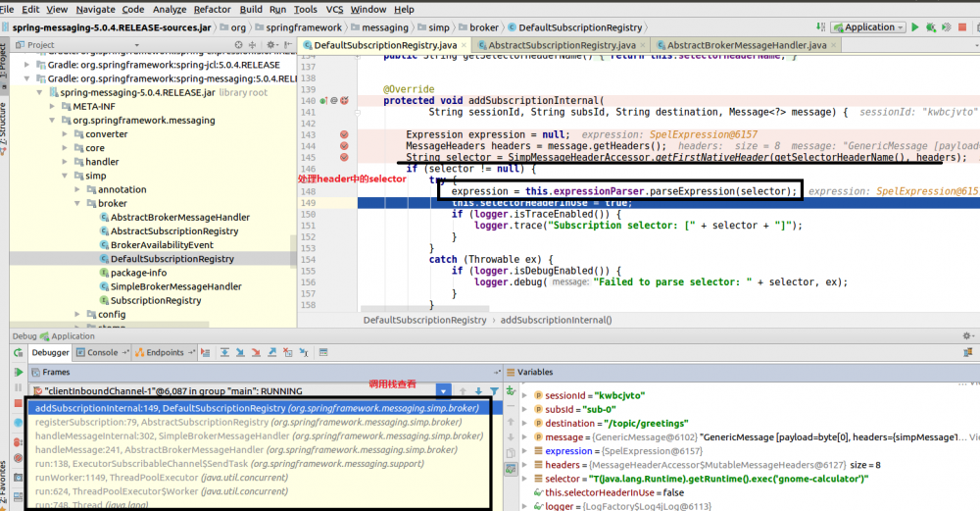Click the green Run button in top toolbar
The height and width of the screenshot is (511, 980).
915,27
